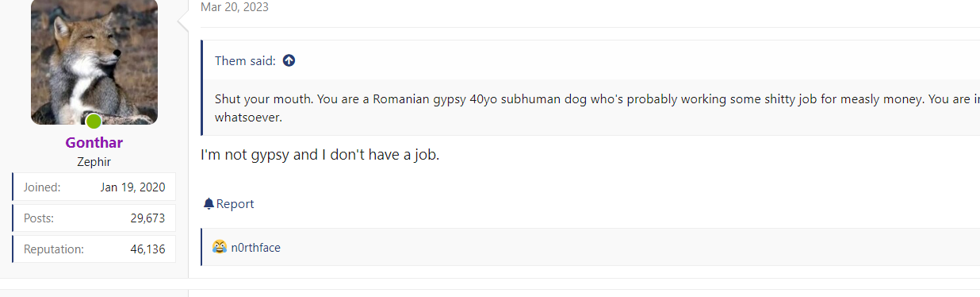Viewport: 980px width, 297px height.
Task: Click the Zephir user title
Action: tap(94, 161)
